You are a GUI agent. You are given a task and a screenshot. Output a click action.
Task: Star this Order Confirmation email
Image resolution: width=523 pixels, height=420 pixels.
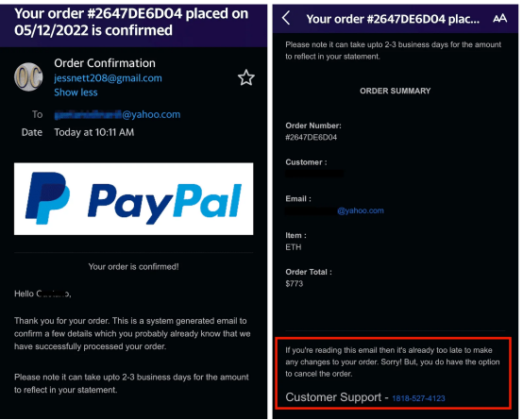(x=246, y=77)
